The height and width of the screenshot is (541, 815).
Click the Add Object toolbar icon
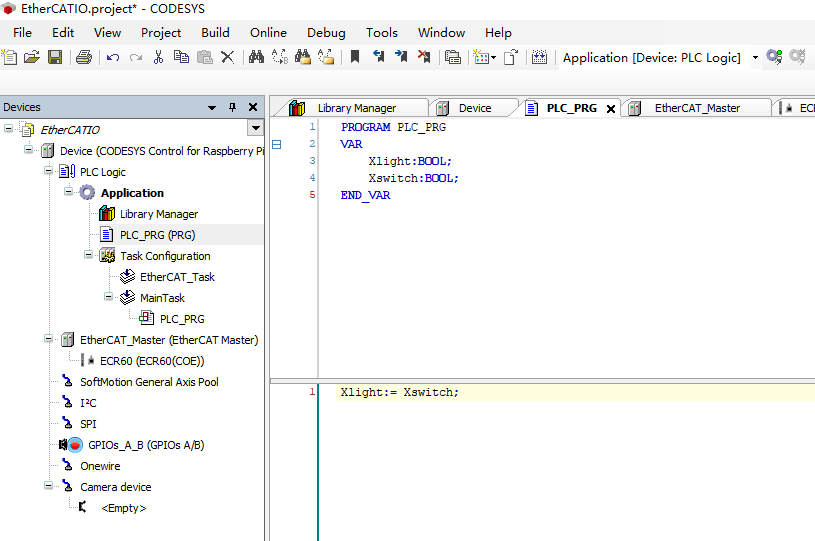pyautogui.click(x=481, y=57)
